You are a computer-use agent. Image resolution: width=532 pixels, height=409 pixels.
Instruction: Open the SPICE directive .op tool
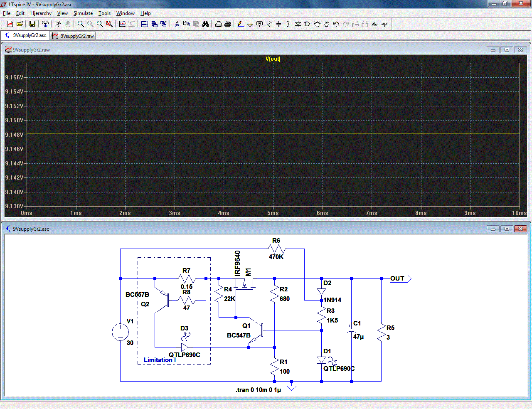(384, 24)
